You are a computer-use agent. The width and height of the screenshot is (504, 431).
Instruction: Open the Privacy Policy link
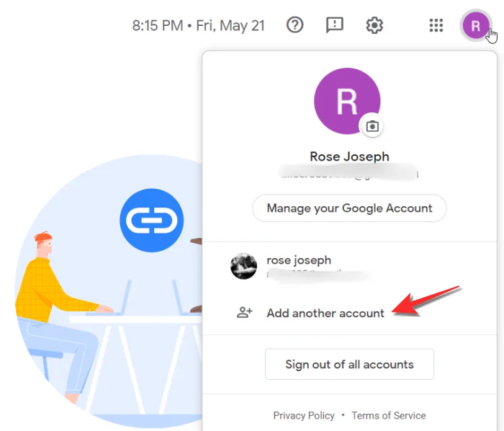tap(304, 416)
